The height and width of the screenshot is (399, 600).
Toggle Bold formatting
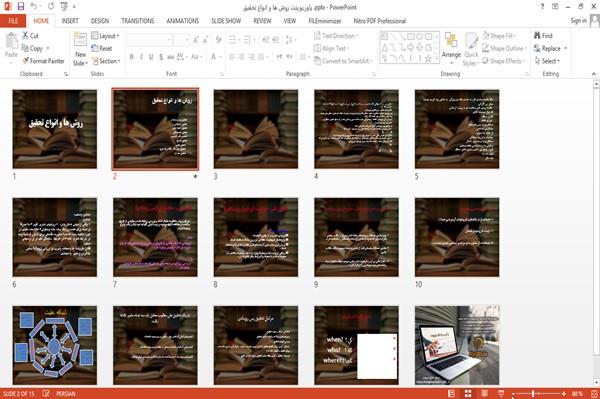[x=131, y=57]
